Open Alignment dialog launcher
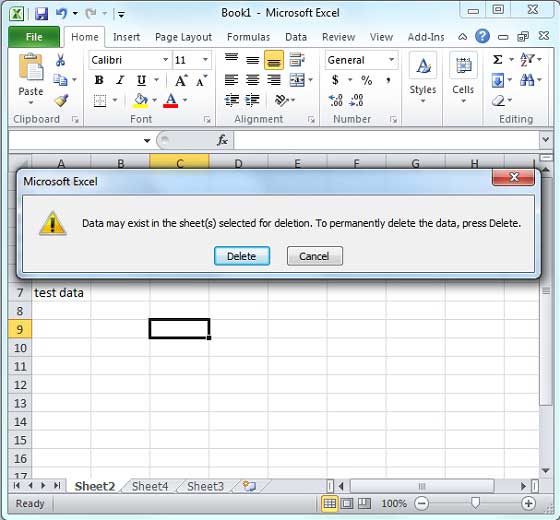Screen dimensions: 560x520 [311, 120]
